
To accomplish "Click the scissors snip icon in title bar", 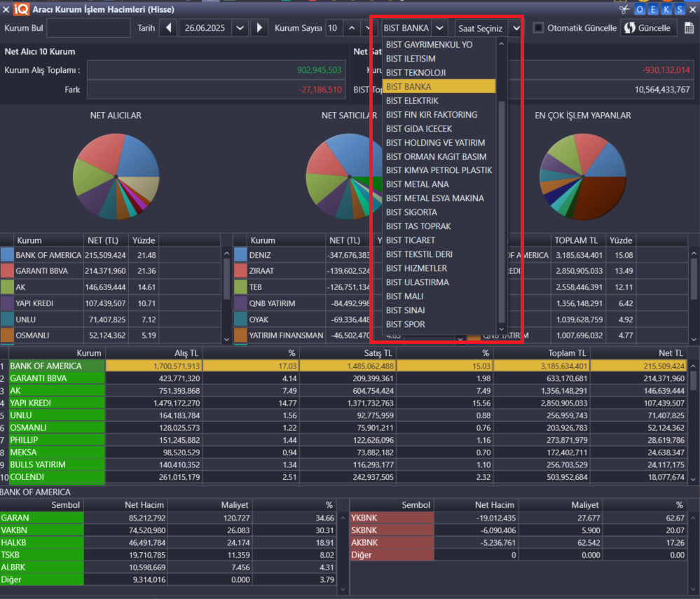I will (x=624, y=9).
